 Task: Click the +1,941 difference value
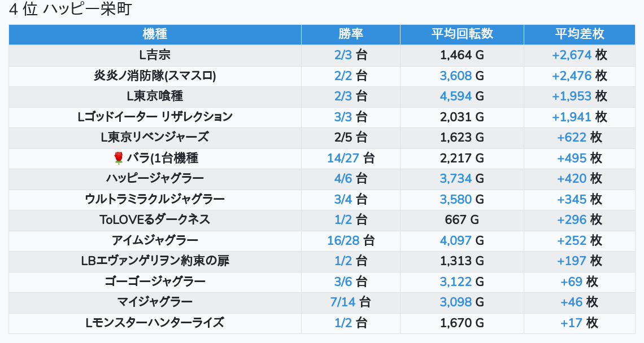pyautogui.click(x=571, y=117)
